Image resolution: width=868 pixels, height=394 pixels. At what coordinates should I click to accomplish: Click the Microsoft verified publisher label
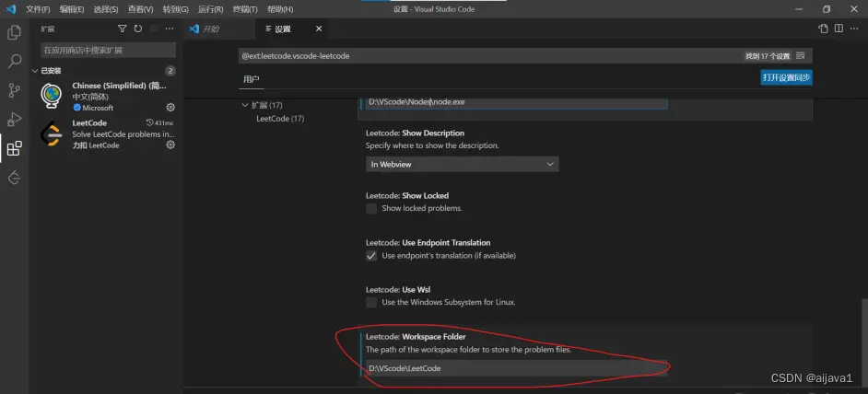[94, 108]
